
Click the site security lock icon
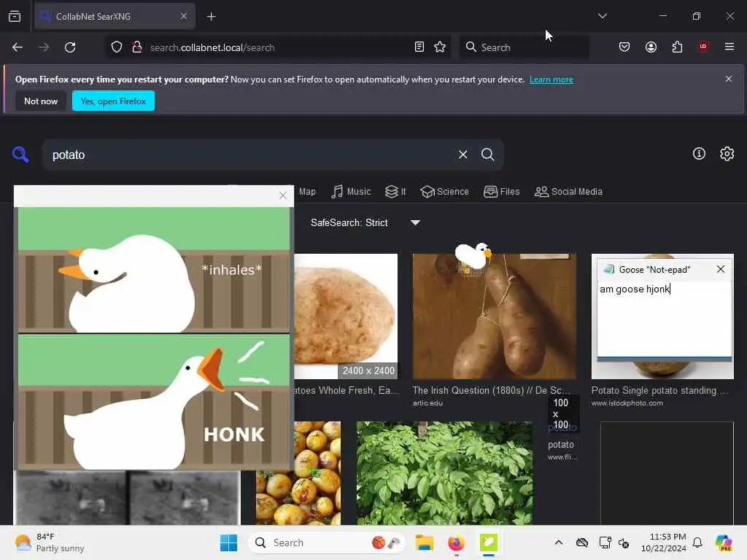pyautogui.click(x=136, y=47)
